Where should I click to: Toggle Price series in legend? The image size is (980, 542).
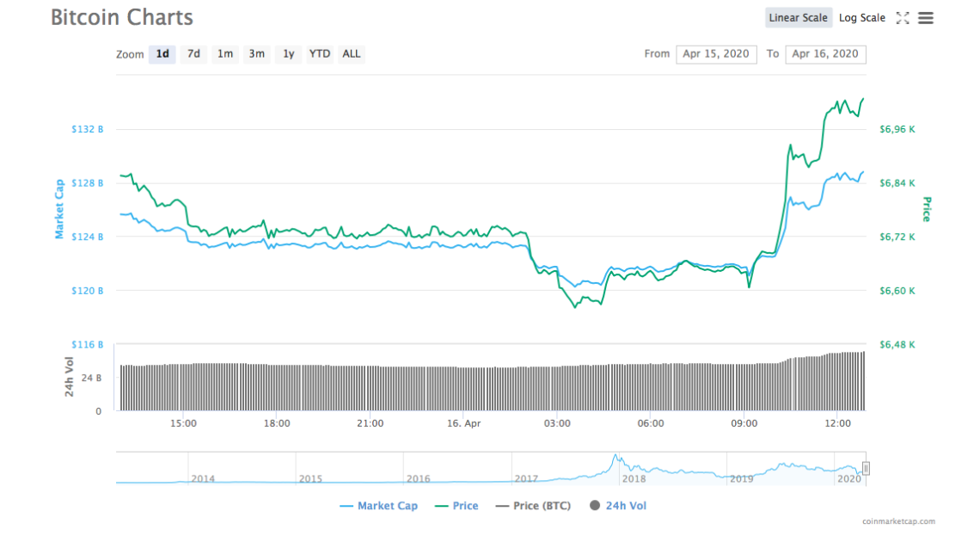tap(456, 506)
